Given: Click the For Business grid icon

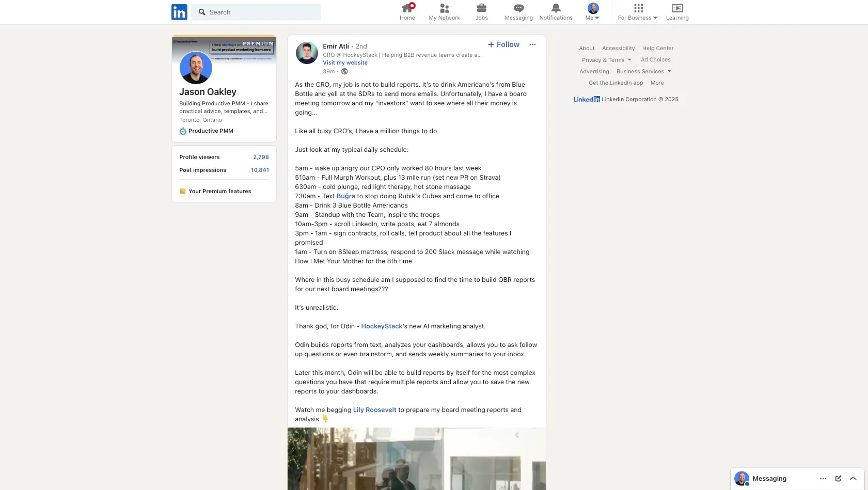Looking at the screenshot, I should coord(638,8).
